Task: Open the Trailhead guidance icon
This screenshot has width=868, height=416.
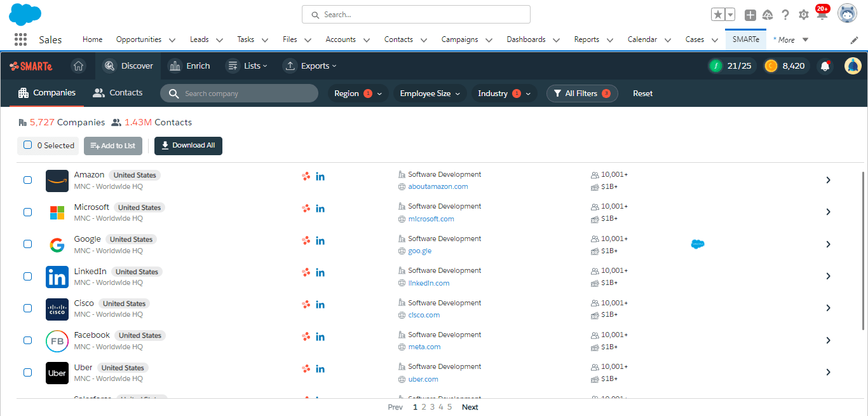Action: pos(768,15)
